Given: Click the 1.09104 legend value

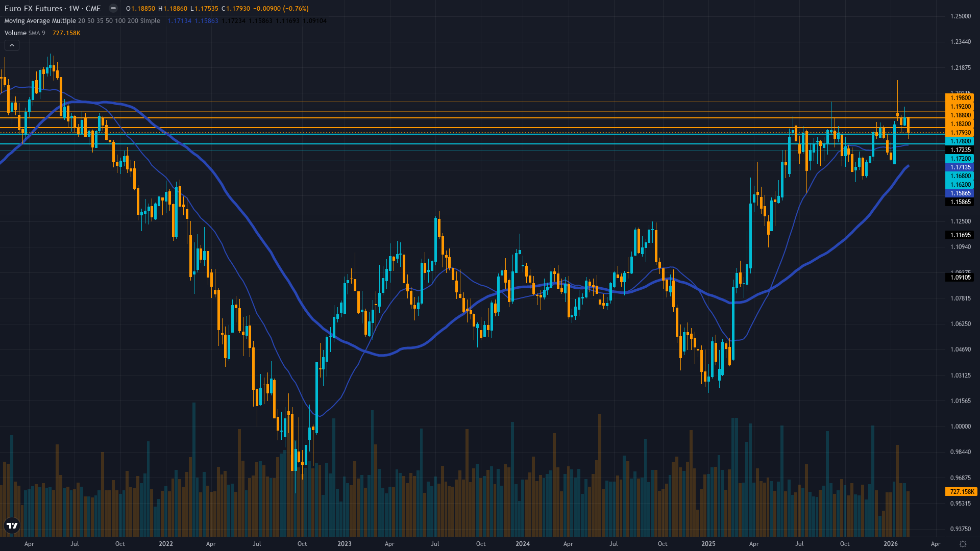Looking at the screenshot, I should coord(314,21).
